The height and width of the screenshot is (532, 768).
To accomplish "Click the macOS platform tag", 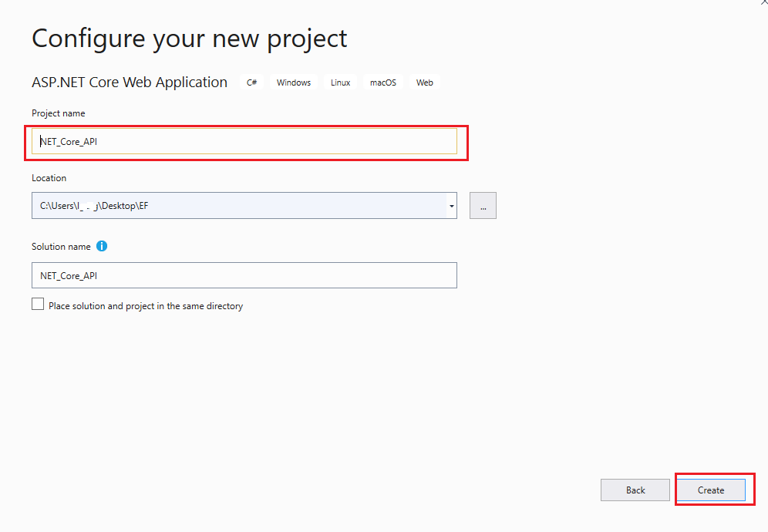I will [x=382, y=82].
